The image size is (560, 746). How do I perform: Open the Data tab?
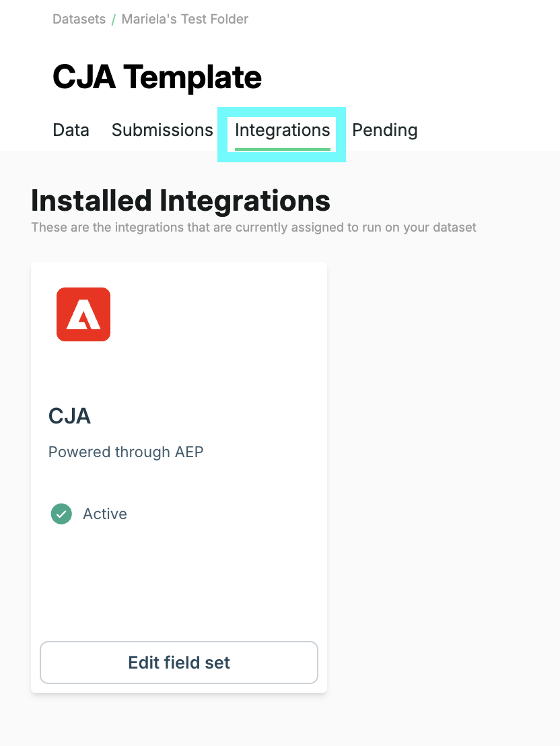(71, 130)
